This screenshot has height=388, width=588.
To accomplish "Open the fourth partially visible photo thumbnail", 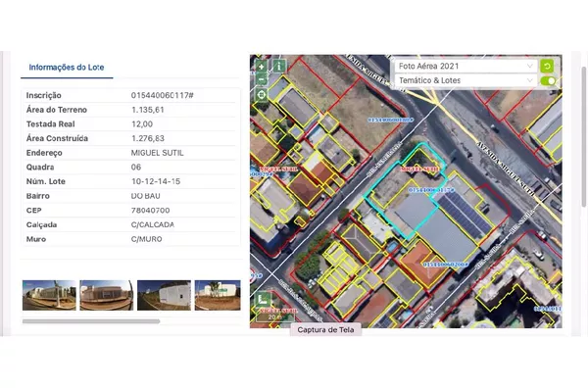I will [x=218, y=295].
